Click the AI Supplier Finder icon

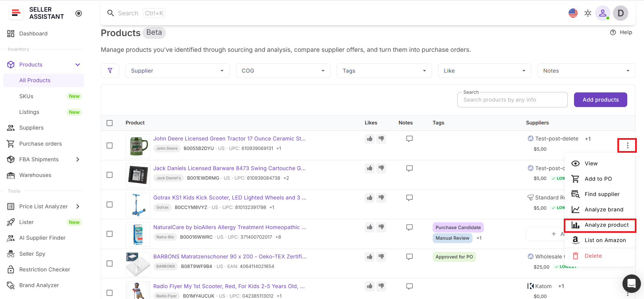[x=11, y=238]
